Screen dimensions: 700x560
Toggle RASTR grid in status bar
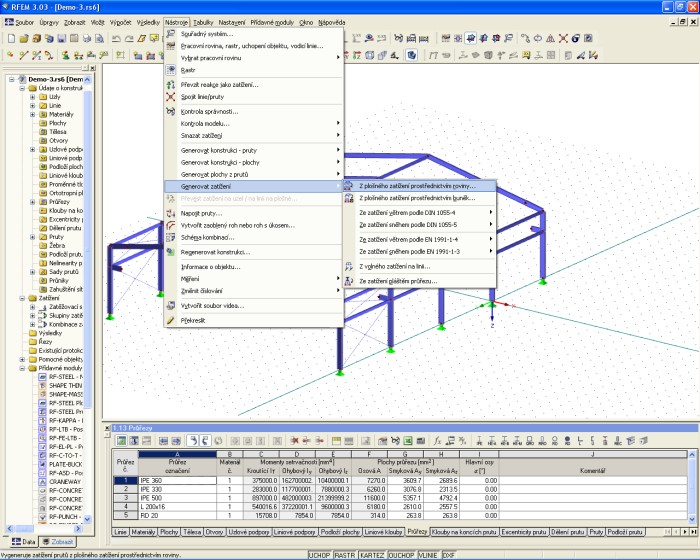click(x=345, y=555)
